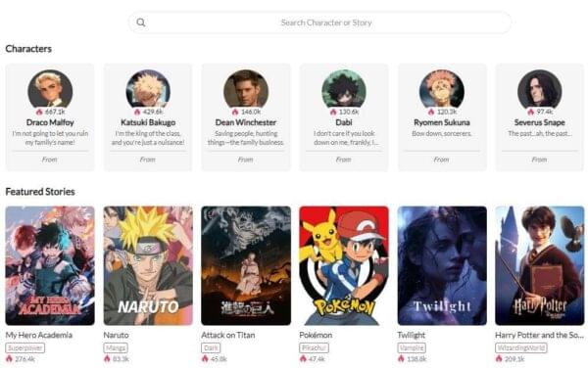Open the My Hero Academia story cover
This screenshot has height=368, width=588.
click(x=50, y=265)
